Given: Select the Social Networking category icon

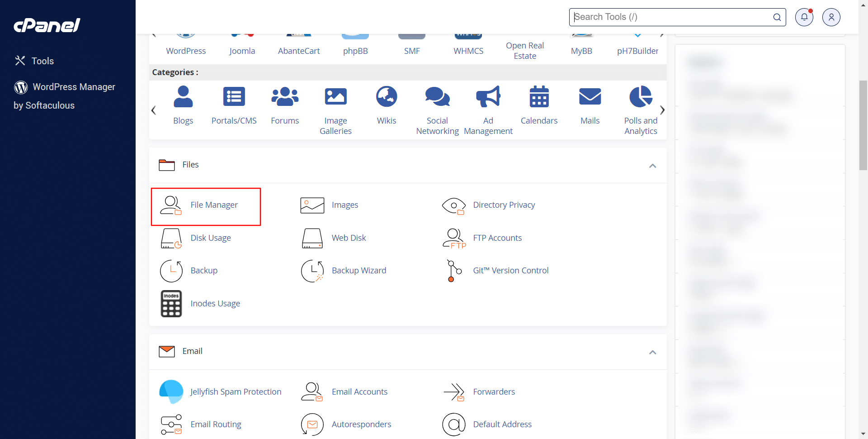Looking at the screenshot, I should (438, 96).
